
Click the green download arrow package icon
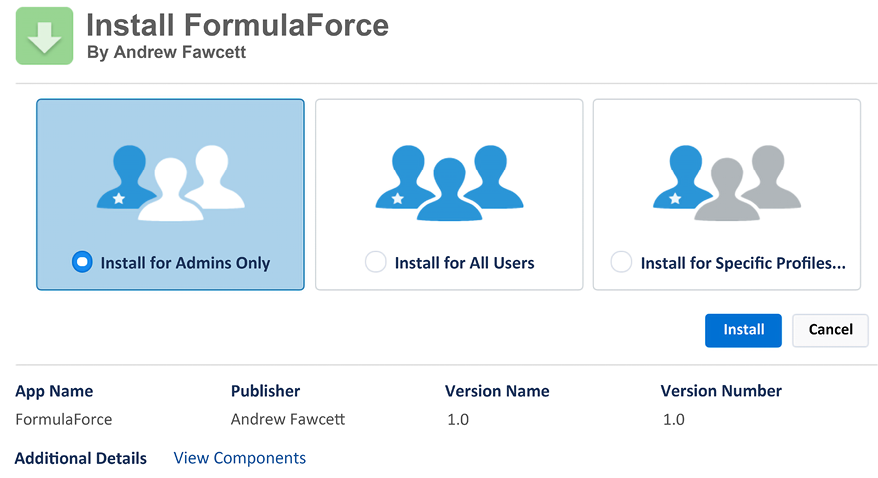pos(44,36)
